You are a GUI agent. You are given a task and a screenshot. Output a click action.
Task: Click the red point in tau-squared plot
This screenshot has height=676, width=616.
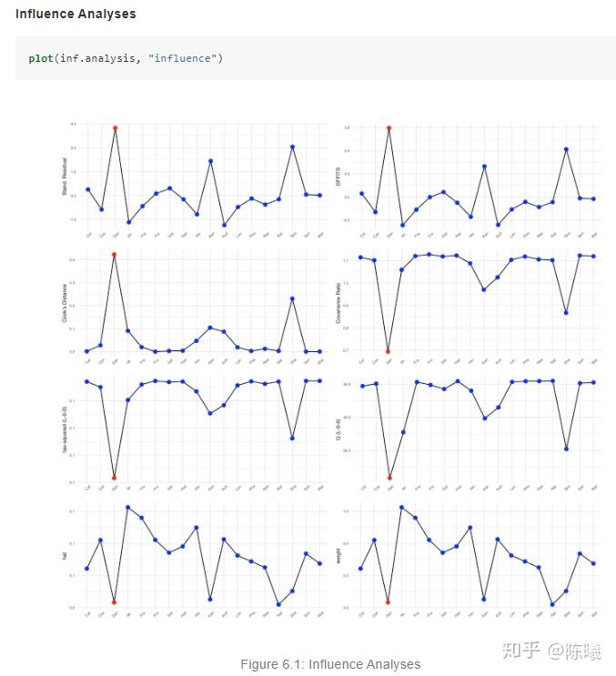pyautogui.click(x=115, y=478)
